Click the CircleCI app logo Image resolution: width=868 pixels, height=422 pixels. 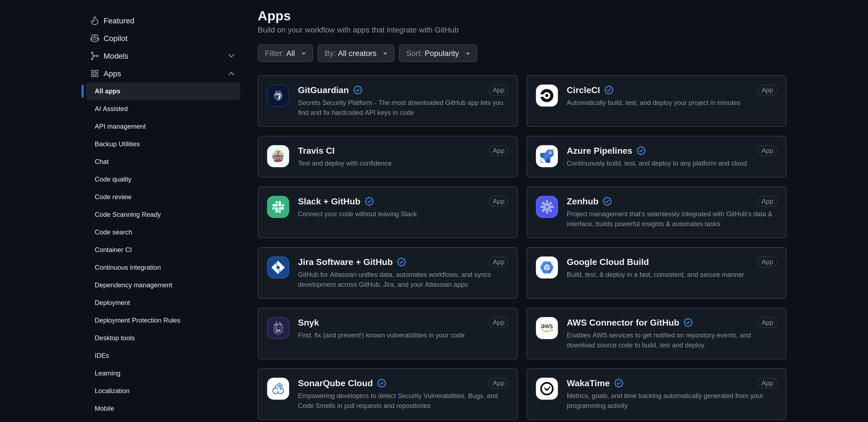coord(547,96)
